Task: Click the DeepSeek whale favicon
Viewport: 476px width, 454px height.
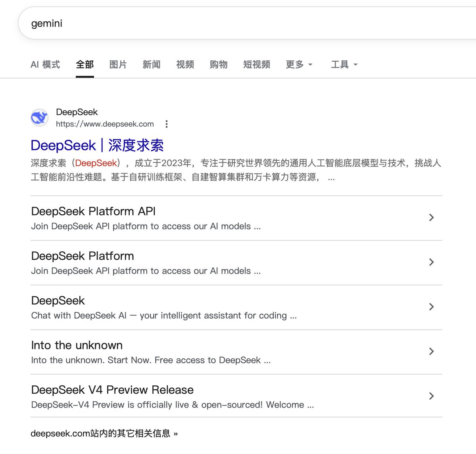Action: (40, 118)
